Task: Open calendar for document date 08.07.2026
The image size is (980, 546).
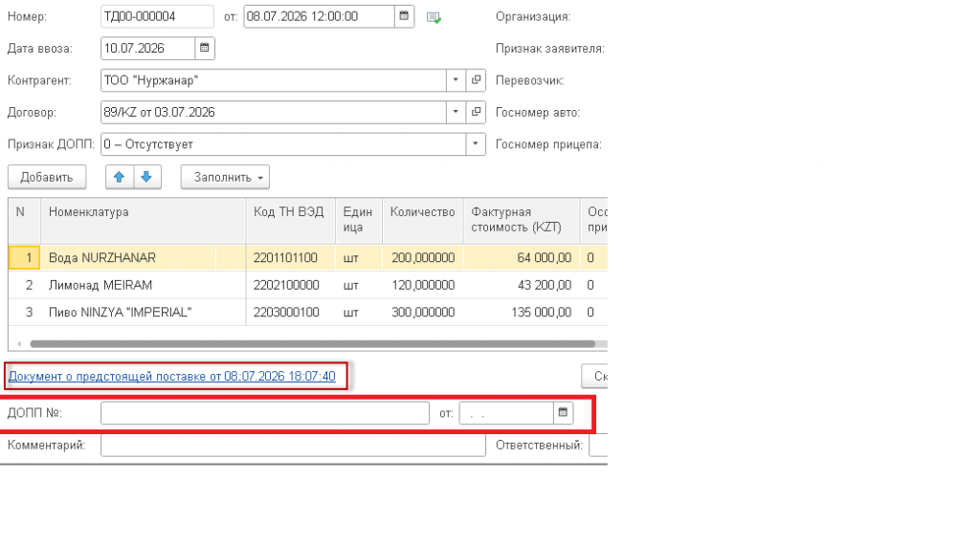Action: pyautogui.click(x=405, y=16)
